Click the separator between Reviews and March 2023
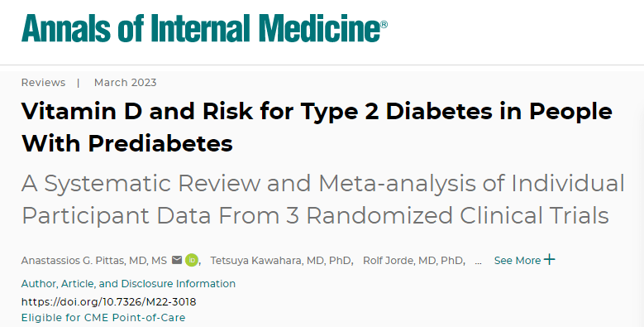The height and width of the screenshot is (327, 644). tap(78, 83)
